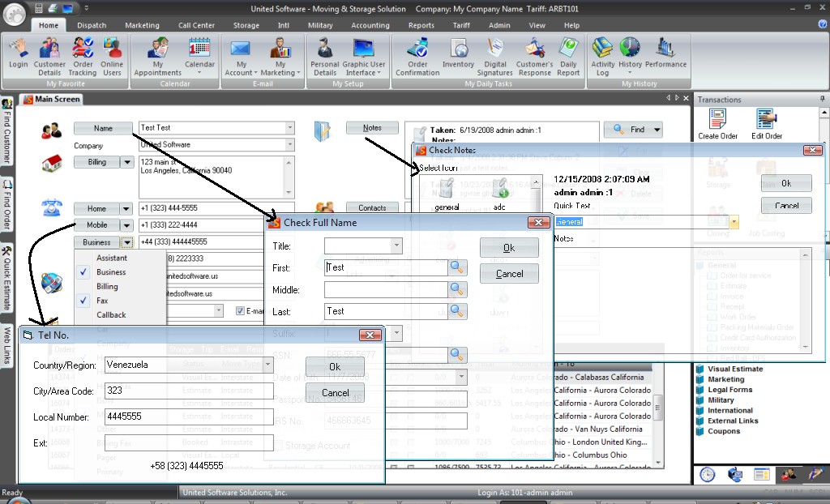This screenshot has height=504, width=830.
Task: Expand the Home phone type arrow
Action: (126, 208)
